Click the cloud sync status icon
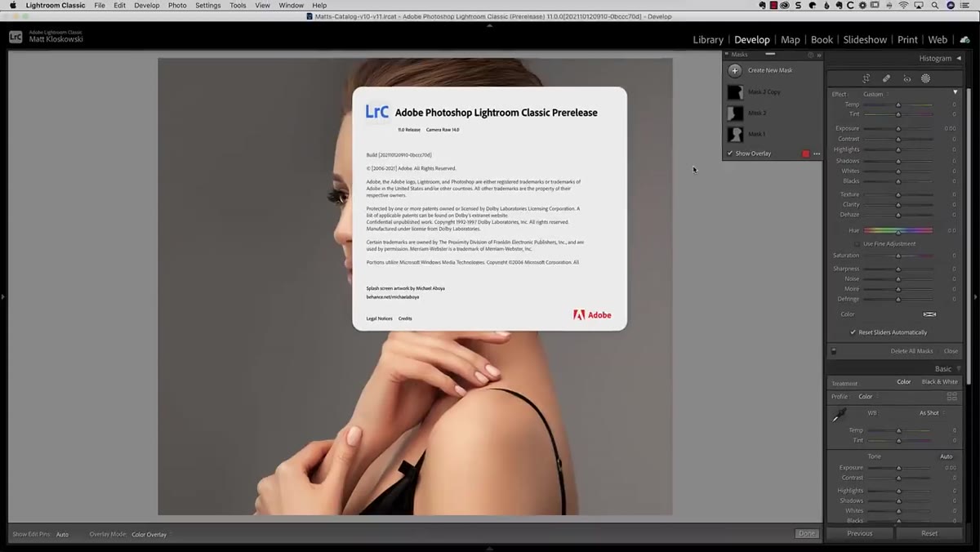The height and width of the screenshot is (552, 980). [x=964, y=39]
